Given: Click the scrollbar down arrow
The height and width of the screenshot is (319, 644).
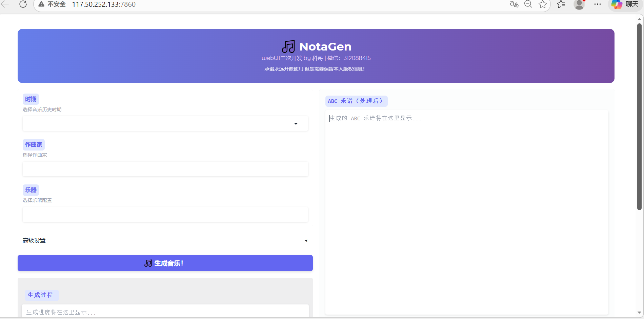Looking at the screenshot, I should (639, 313).
